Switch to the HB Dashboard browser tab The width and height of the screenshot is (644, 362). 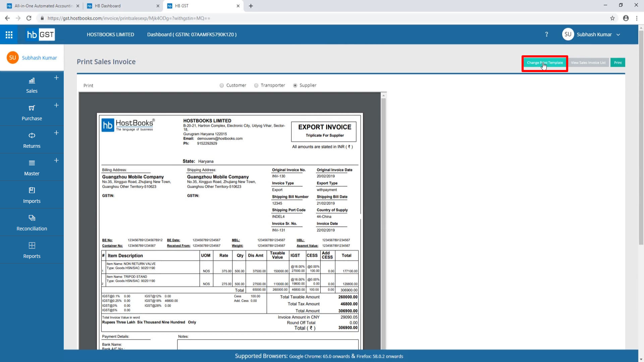click(x=108, y=6)
